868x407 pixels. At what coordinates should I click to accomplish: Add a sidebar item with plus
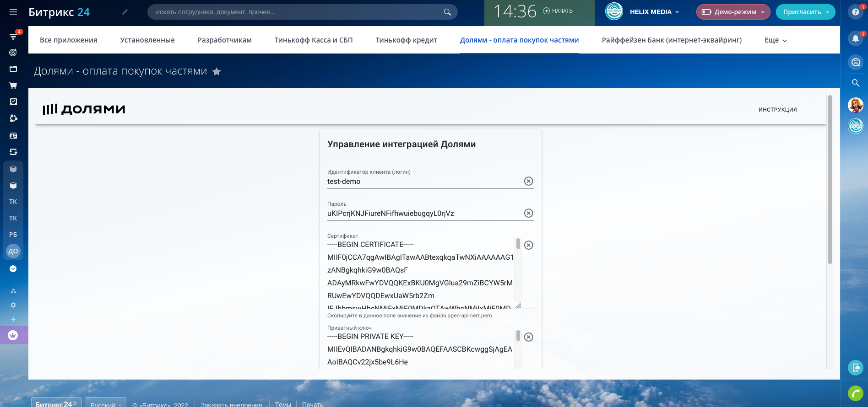(13, 319)
